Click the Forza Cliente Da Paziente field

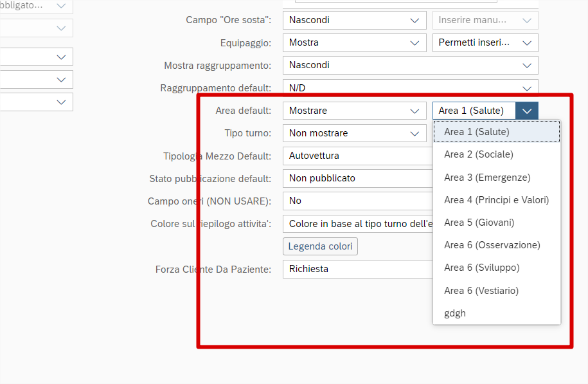357,269
